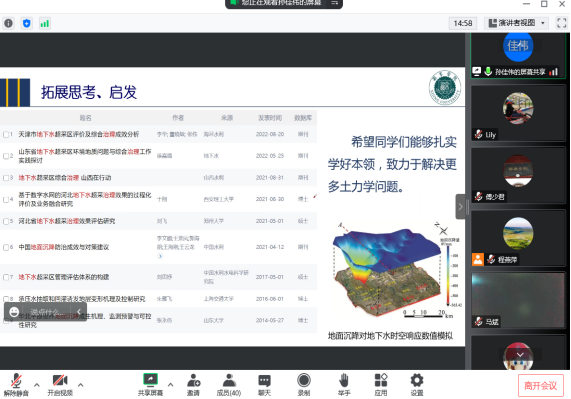Turn on video with camera icon
This screenshot has height=399, width=571.
[60, 380]
